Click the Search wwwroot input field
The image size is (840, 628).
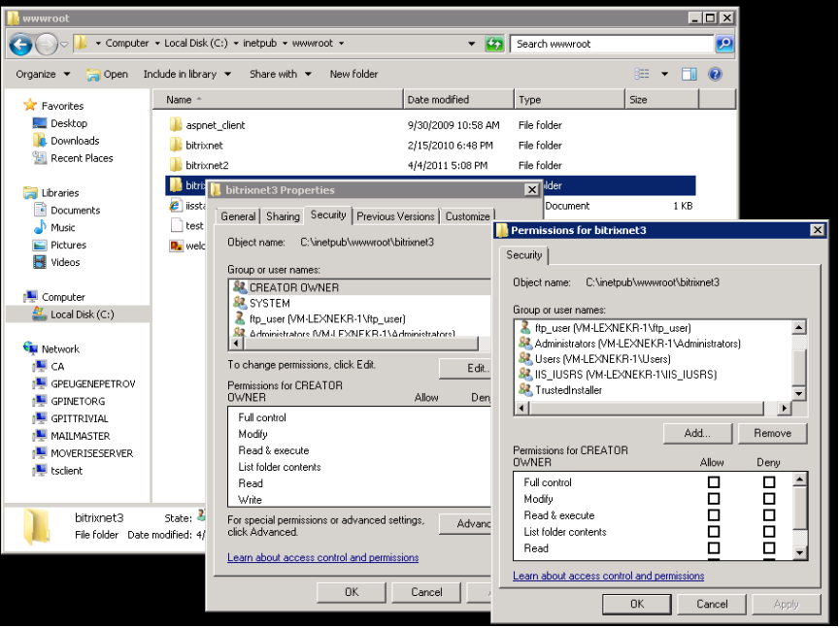point(612,44)
